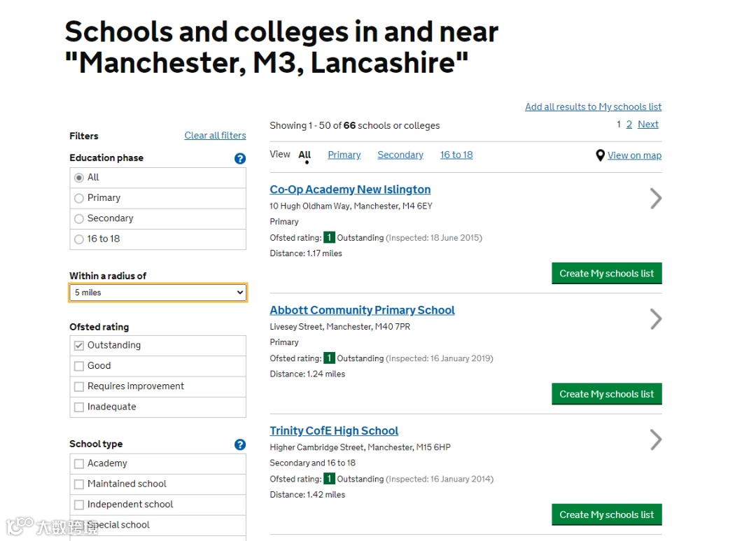Select the Primary education phase radio button

pyautogui.click(x=79, y=198)
